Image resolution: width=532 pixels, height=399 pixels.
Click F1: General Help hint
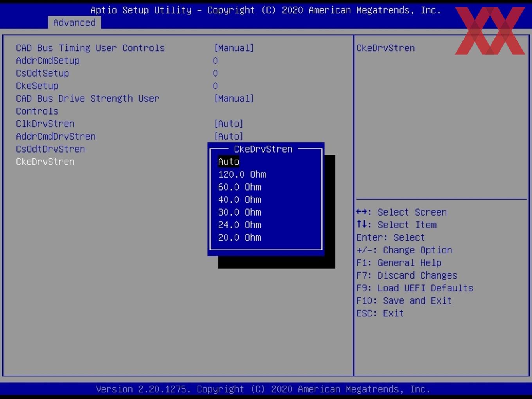pyautogui.click(x=399, y=263)
